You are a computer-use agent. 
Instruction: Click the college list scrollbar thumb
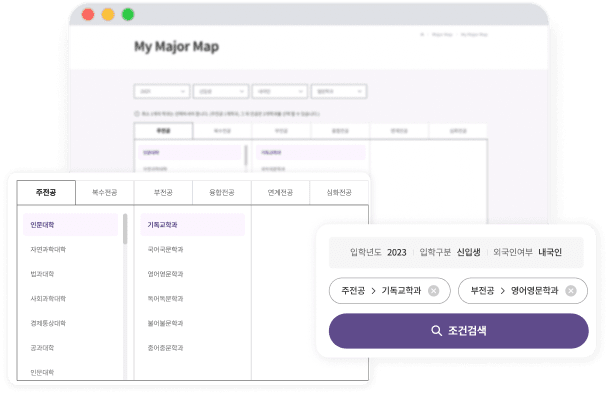[x=125, y=229]
